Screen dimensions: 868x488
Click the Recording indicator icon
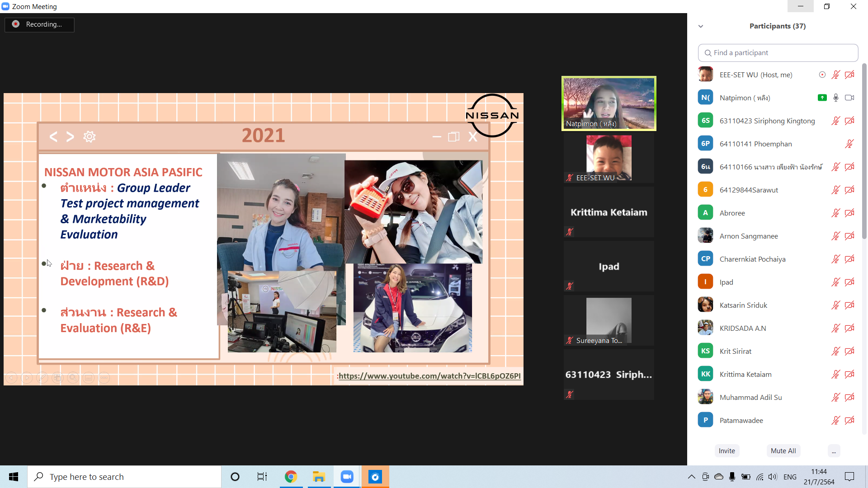tap(16, 24)
